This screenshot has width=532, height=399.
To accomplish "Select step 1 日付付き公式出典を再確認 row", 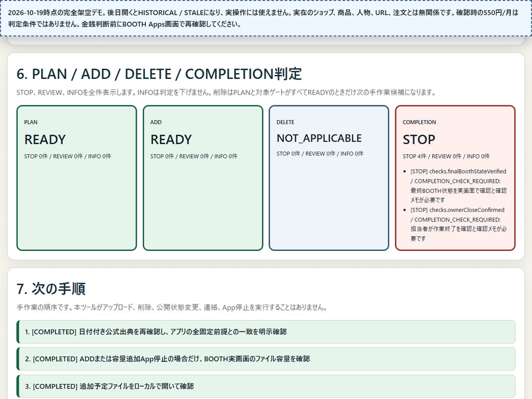I will [266, 332].
